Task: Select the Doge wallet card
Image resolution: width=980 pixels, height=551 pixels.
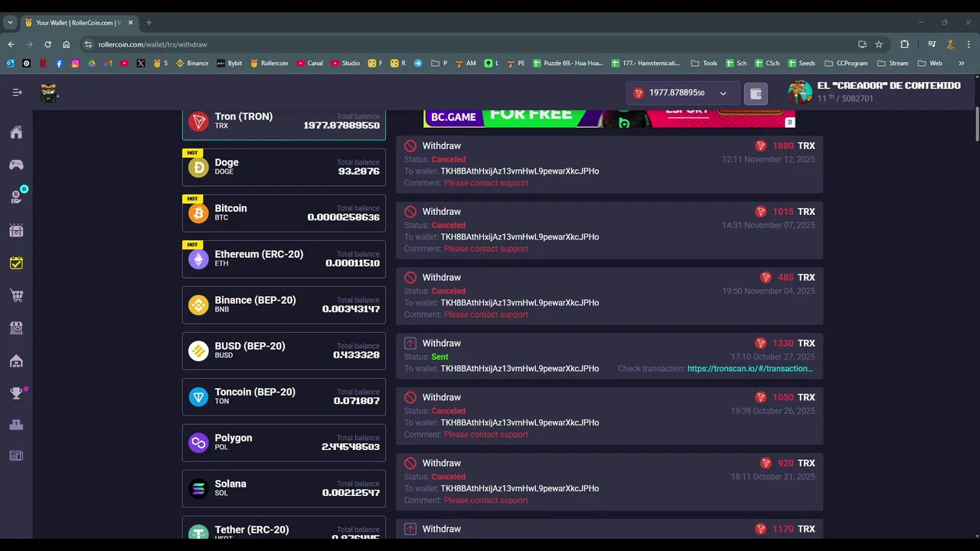Action: pos(284,167)
